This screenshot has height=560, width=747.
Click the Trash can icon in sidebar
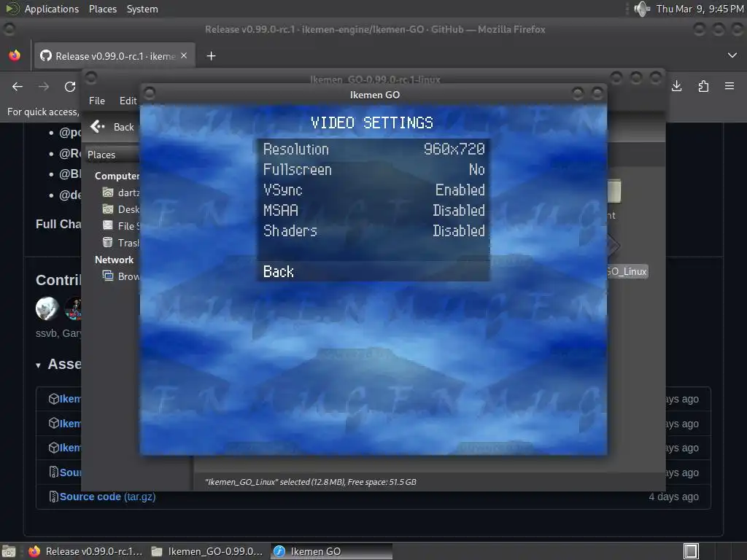[x=108, y=242]
